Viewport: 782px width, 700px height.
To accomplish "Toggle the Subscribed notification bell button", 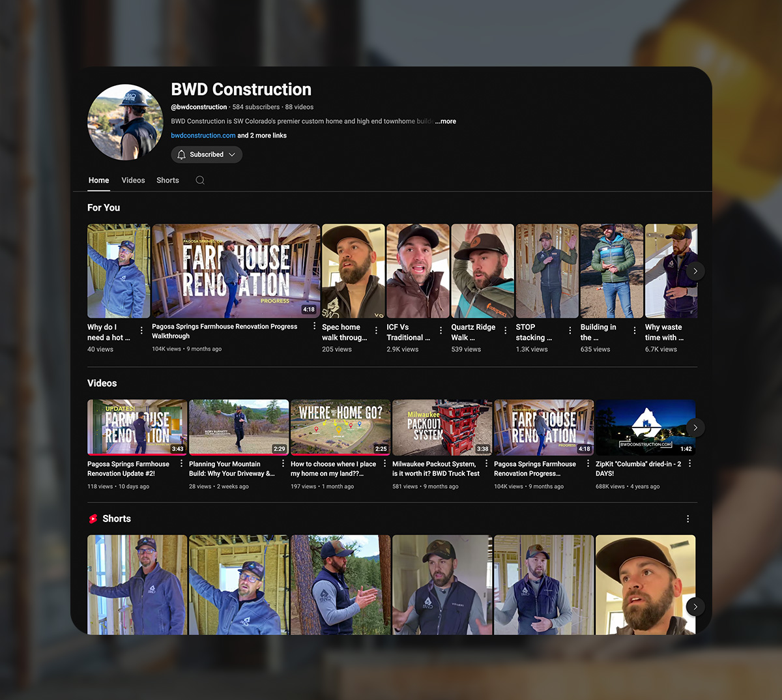I will pos(207,154).
